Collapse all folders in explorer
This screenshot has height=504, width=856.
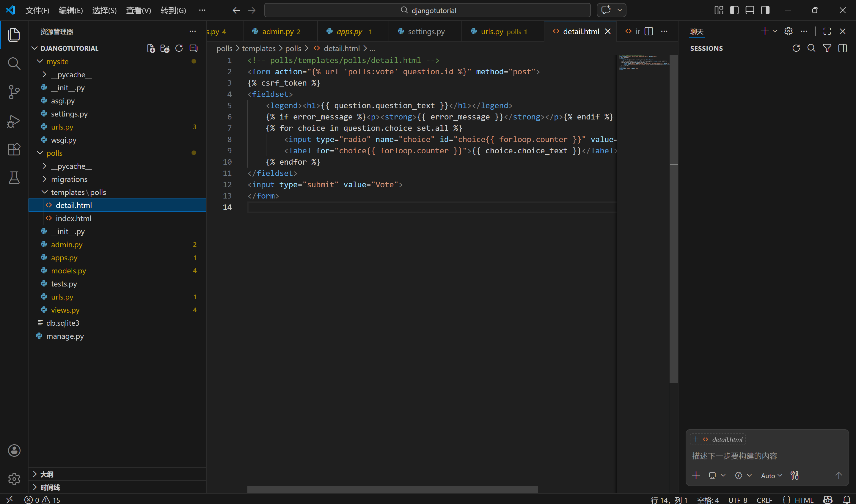[x=193, y=48]
